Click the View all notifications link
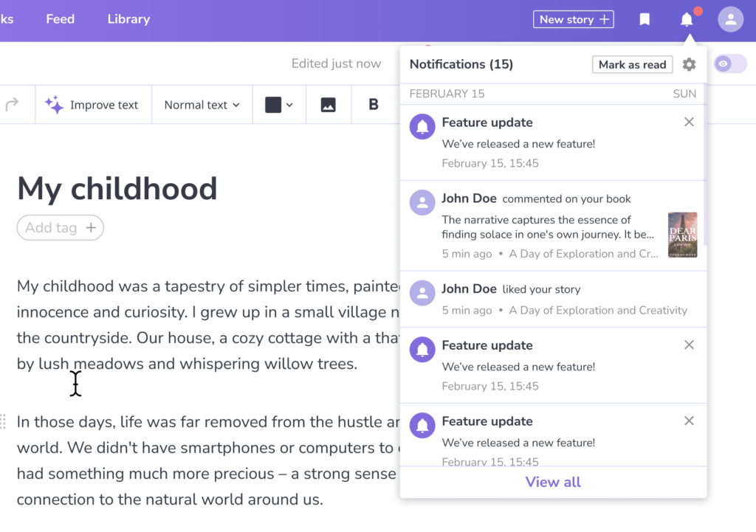The height and width of the screenshot is (532, 756). (552, 482)
